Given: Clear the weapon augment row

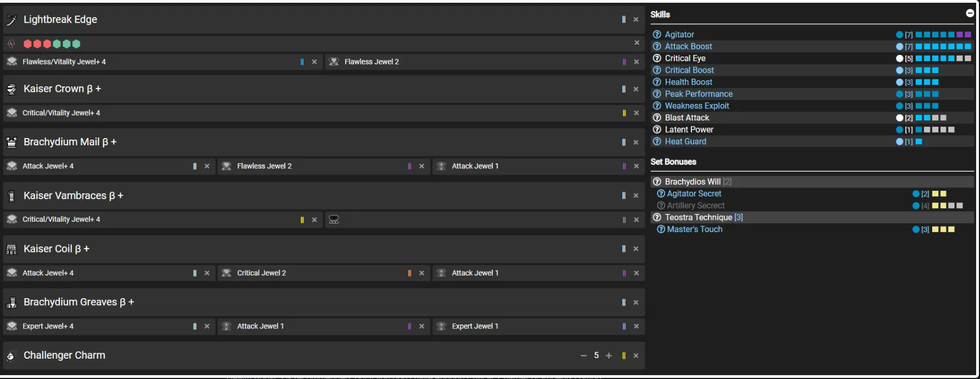Looking at the screenshot, I should [636, 42].
